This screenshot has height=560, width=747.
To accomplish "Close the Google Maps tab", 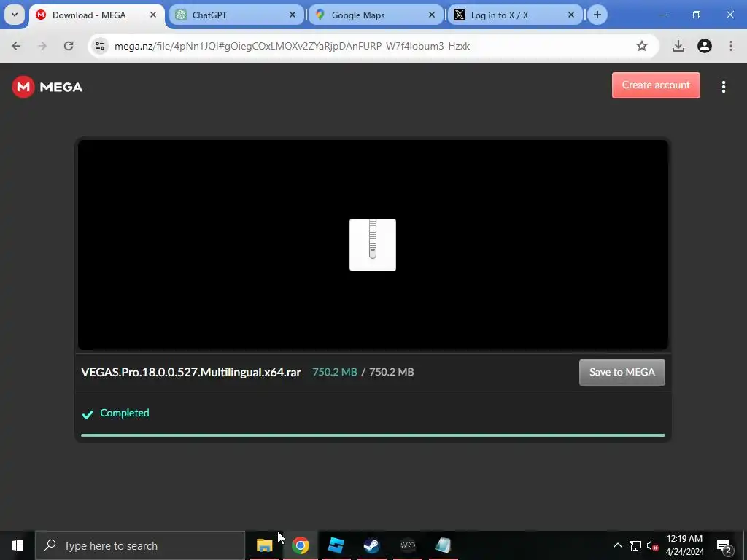I will [432, 15].
